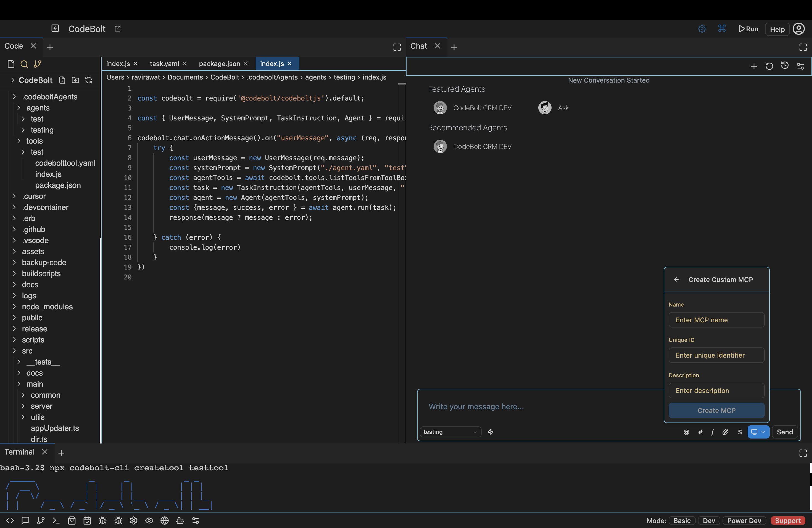This screenshot has height=528, width=812.
Task: Create new folder in CodeBolt project root
Action: click(x=75, y=80)
